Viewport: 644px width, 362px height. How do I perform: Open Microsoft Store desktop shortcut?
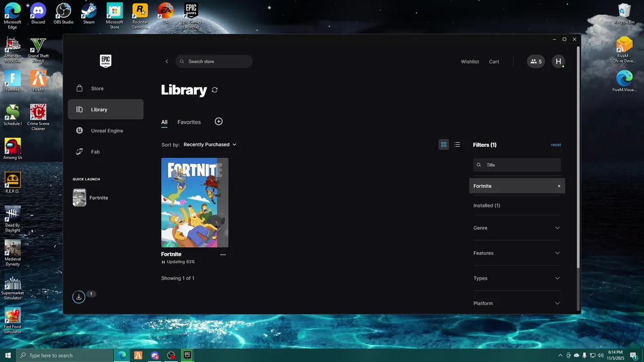(x=115, y=16)
